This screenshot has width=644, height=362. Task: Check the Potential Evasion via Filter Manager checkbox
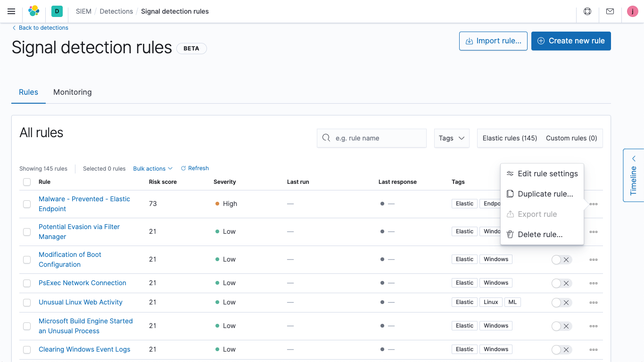(x=27, y=232)
